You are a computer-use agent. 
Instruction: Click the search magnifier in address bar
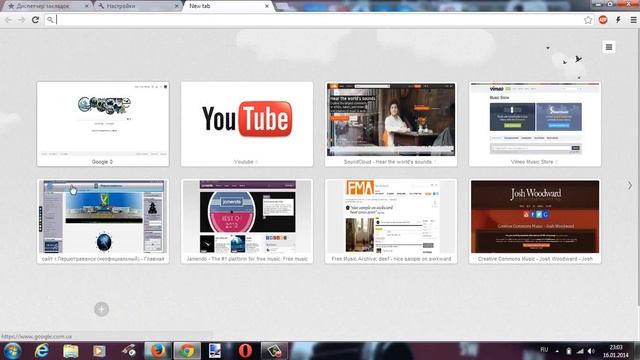(50, 20)
